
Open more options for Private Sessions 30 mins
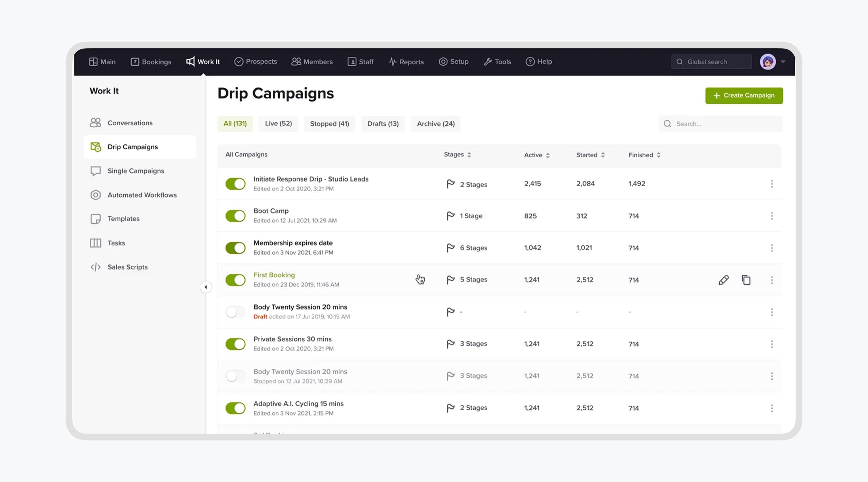click(772, 344)
